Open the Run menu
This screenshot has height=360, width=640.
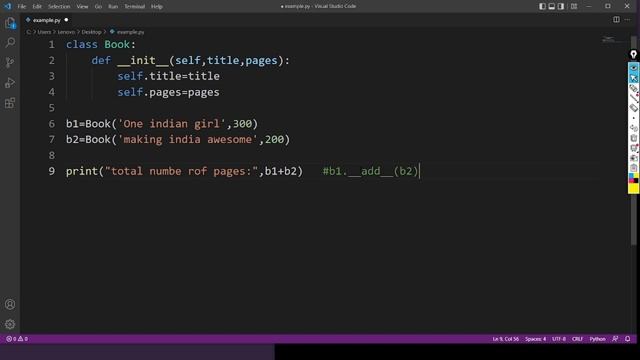113,7
